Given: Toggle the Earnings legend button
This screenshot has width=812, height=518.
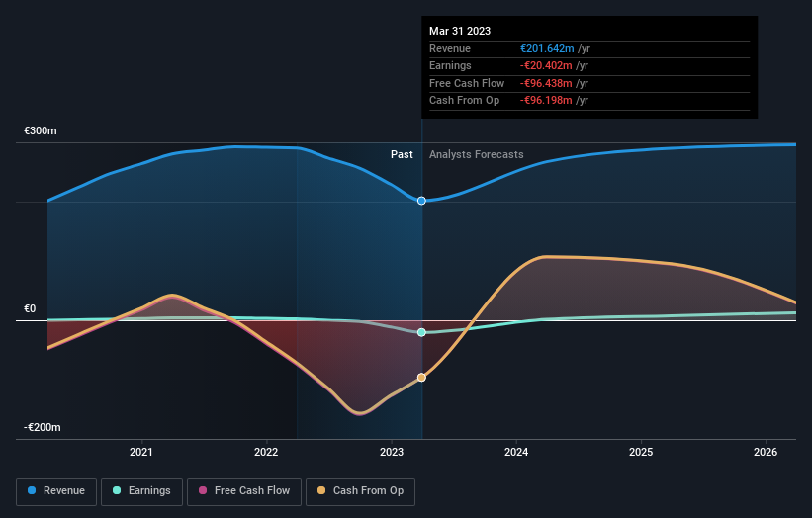Looking at the screenshot, I should 141,491.
